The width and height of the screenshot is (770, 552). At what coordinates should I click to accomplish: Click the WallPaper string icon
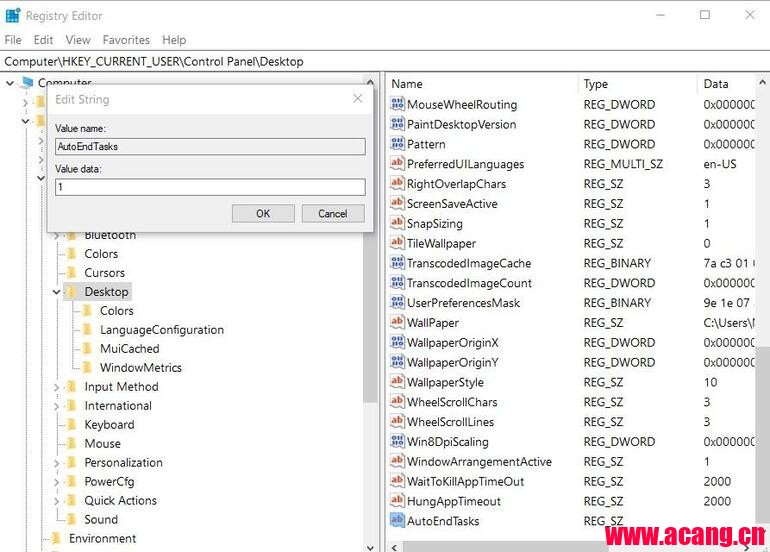[x=397, y=322]
